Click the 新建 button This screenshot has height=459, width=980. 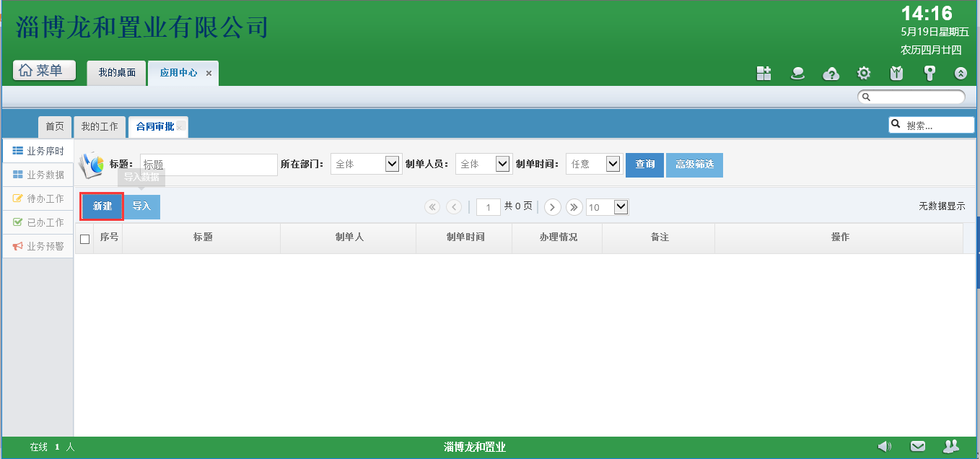(102, 206)
